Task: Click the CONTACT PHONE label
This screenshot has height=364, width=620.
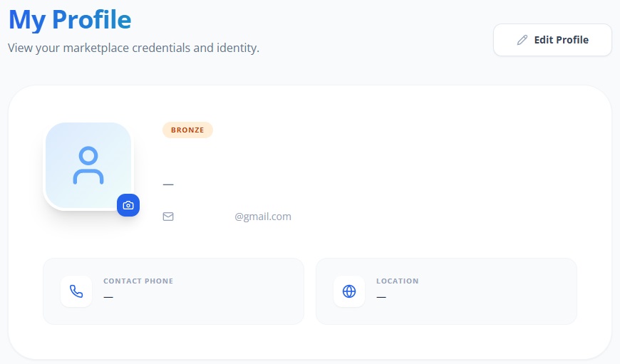Action: pyautogui.click(x=138, y=281)
